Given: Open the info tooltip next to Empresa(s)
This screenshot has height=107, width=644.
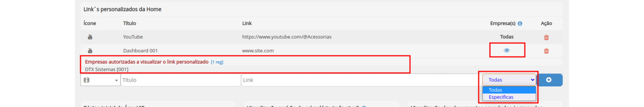Looking at the screenshot, I should 520,23.
